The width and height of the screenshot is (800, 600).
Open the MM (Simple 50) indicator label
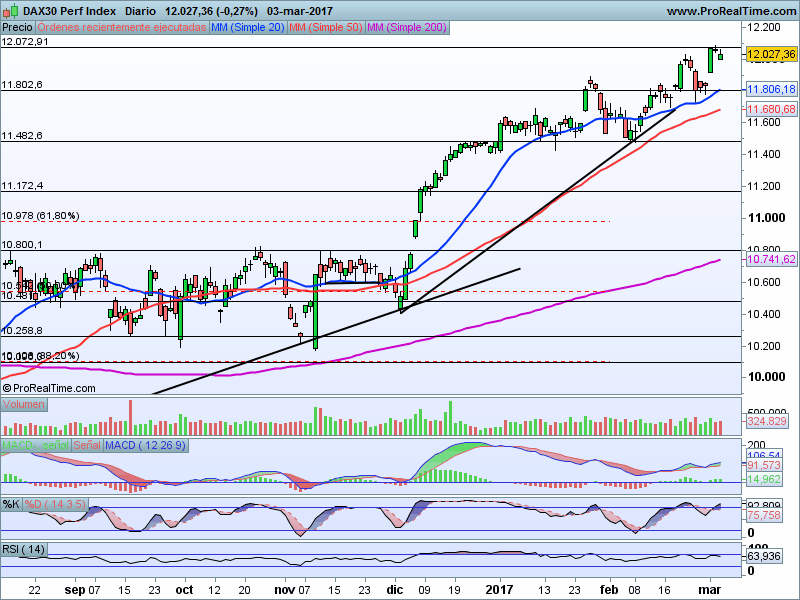click(x=326, y=28)
